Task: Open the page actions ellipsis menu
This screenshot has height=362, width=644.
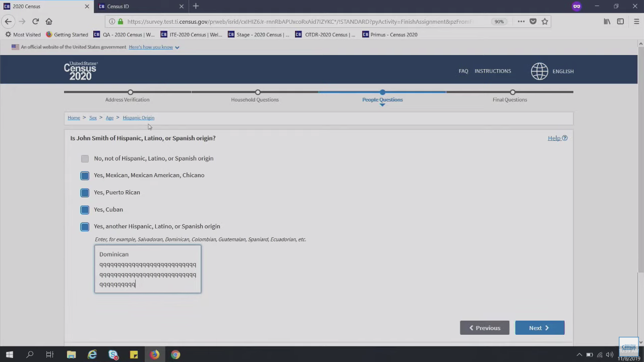Action: tap(521, 22)
